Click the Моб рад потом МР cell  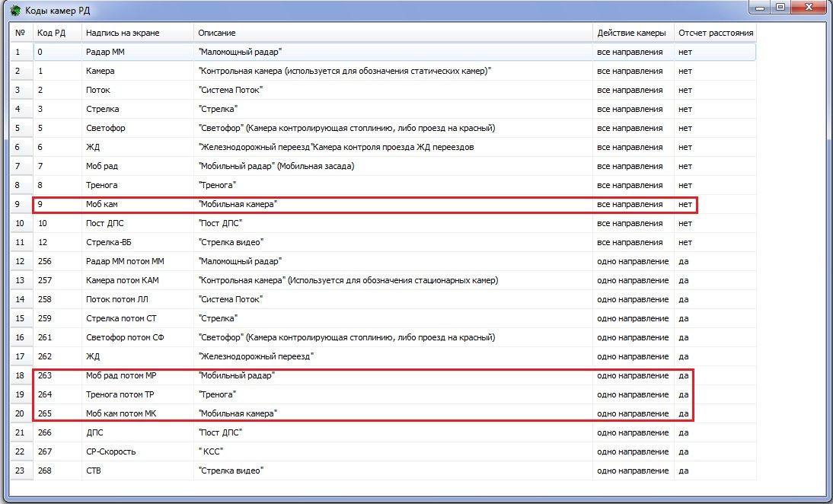coord(138,375)
